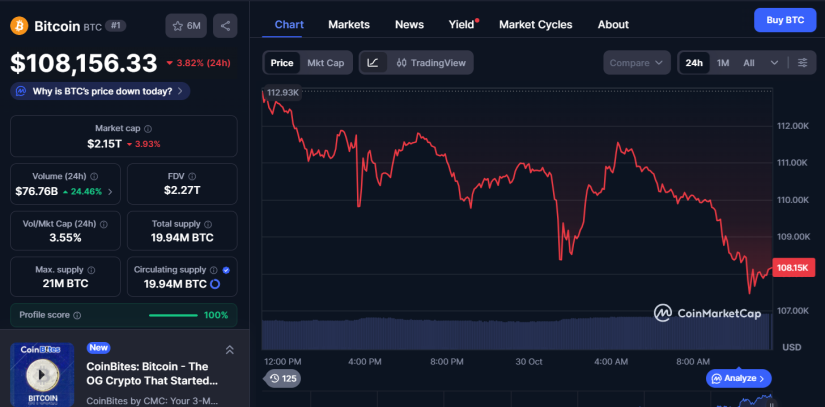Click the info icon next to Max. supply

(91, 270)
